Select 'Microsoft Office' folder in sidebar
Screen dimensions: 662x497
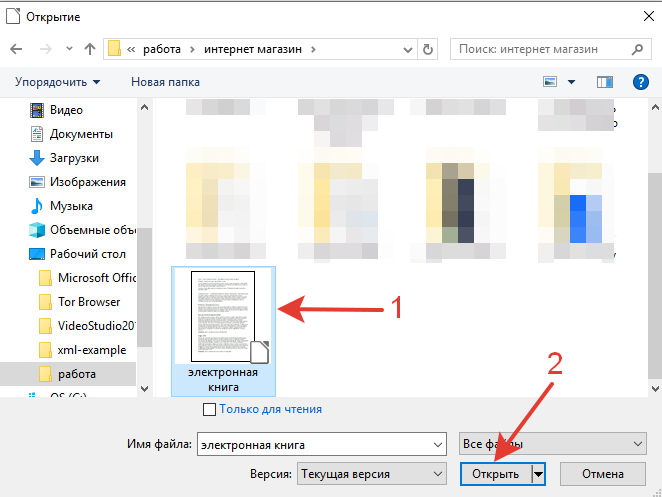click(97, 278)
